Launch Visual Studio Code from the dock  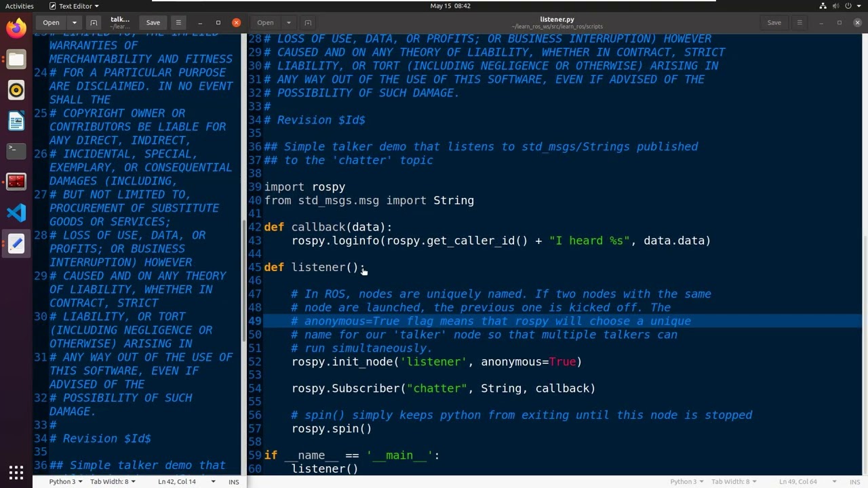point(16,212)
